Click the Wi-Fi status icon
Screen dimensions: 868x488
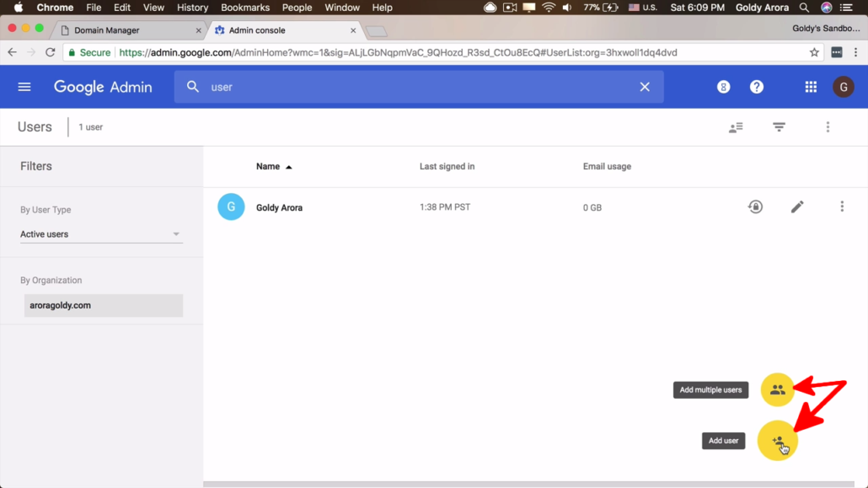(x=549, y=8)
